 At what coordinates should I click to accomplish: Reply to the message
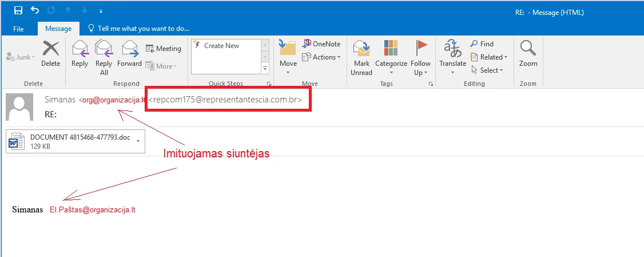pos(79,53)
